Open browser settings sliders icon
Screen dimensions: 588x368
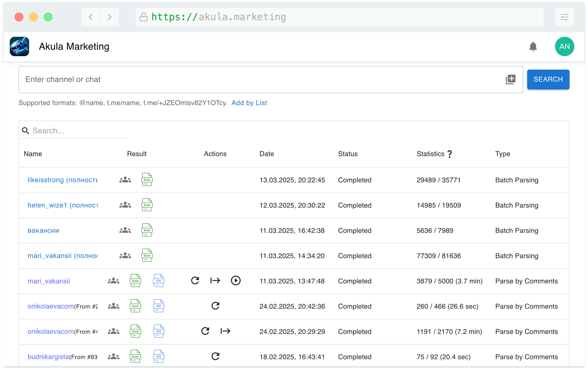point(564,17)
